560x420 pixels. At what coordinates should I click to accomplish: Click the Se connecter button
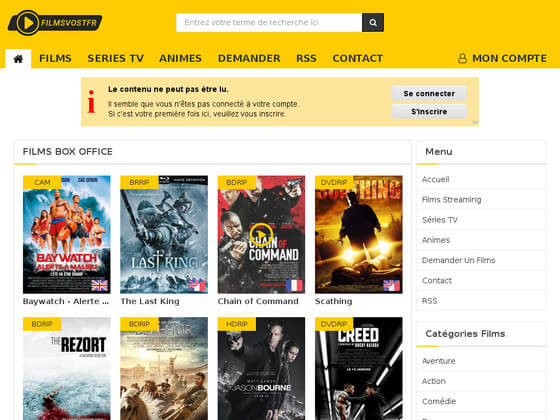coord(429,94)
